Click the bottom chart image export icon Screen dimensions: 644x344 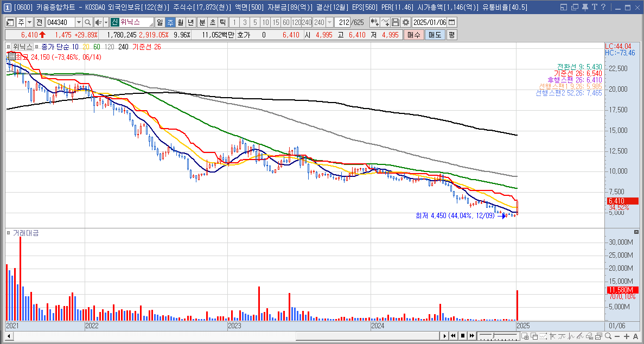pos(598,336)
